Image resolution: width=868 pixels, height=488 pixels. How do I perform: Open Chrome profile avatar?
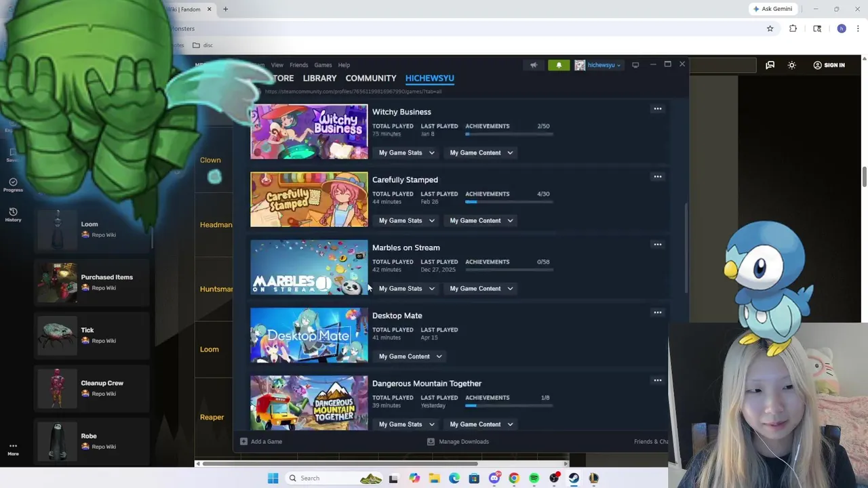[x=842, y=28]
